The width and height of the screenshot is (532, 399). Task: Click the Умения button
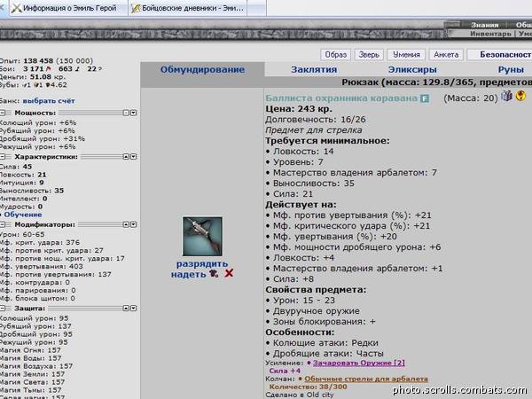(406, 55)
